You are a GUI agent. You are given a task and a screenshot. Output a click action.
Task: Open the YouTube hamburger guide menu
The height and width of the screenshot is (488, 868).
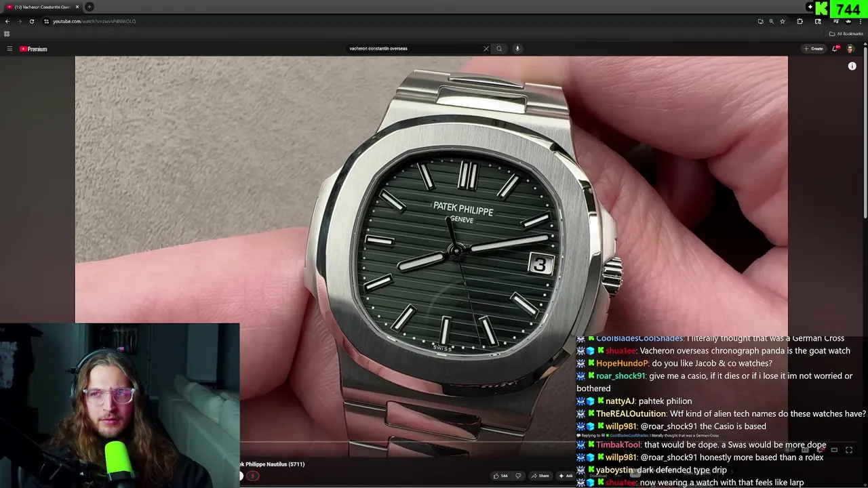[x=9, y=49]
